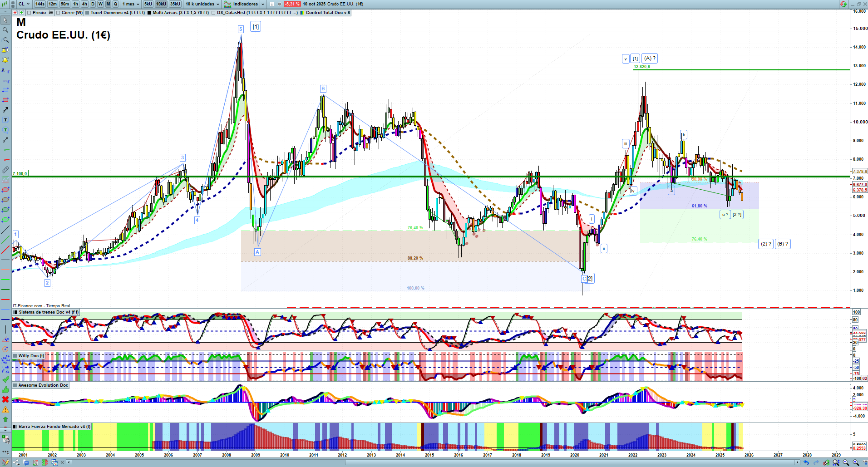Toggle the Tunel Domenec v4 indicator box

point(87,13)
